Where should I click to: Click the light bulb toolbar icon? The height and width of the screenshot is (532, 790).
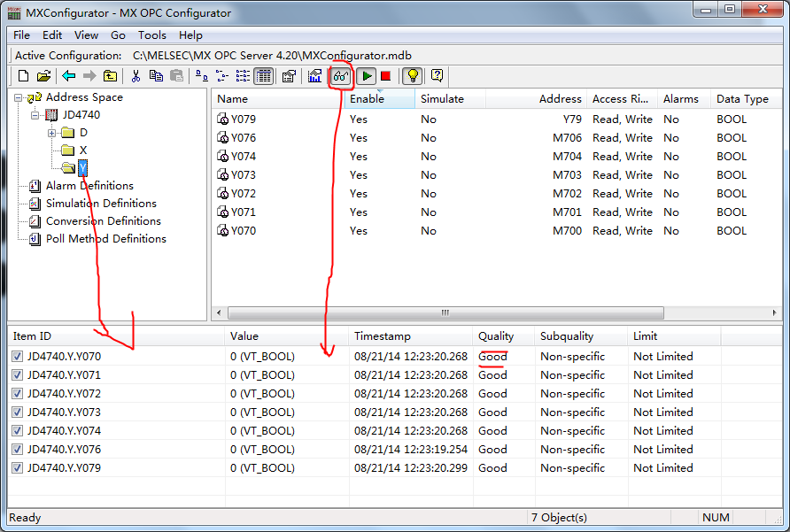point(412,76)
